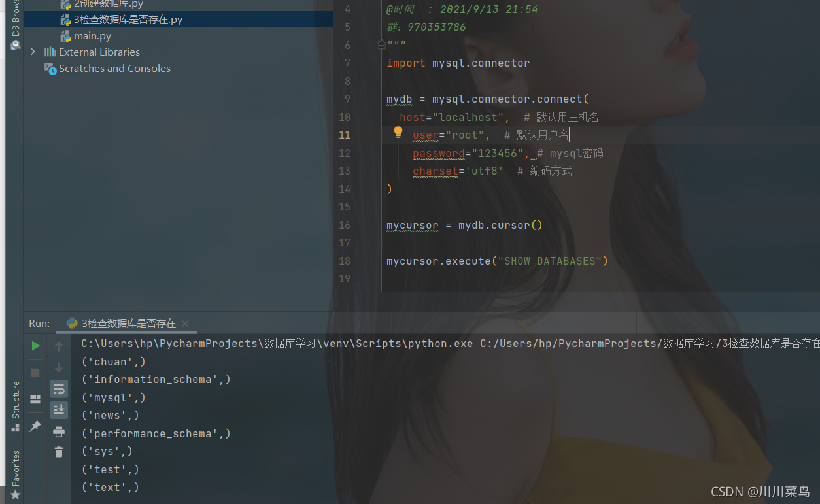Click the main.py Python file icon
Image resolution: width=820 pixels, height=504 pixels.
click(x=65, y=35)
